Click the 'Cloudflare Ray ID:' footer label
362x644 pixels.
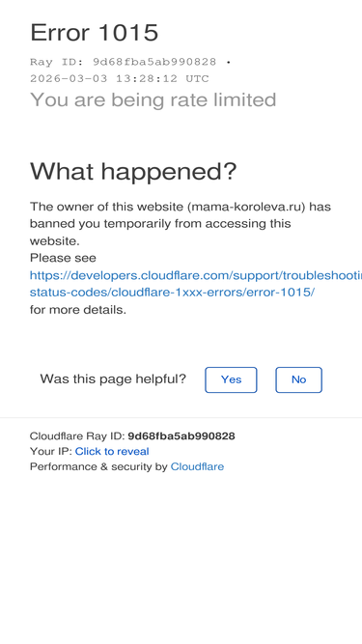[77, 435]
